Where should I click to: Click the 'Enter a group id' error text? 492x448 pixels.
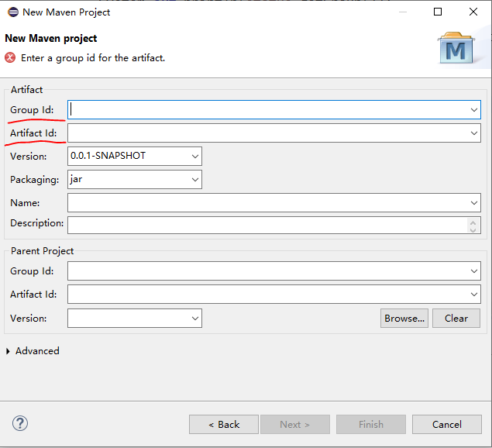pyautogui.click(x=93, y=58)
